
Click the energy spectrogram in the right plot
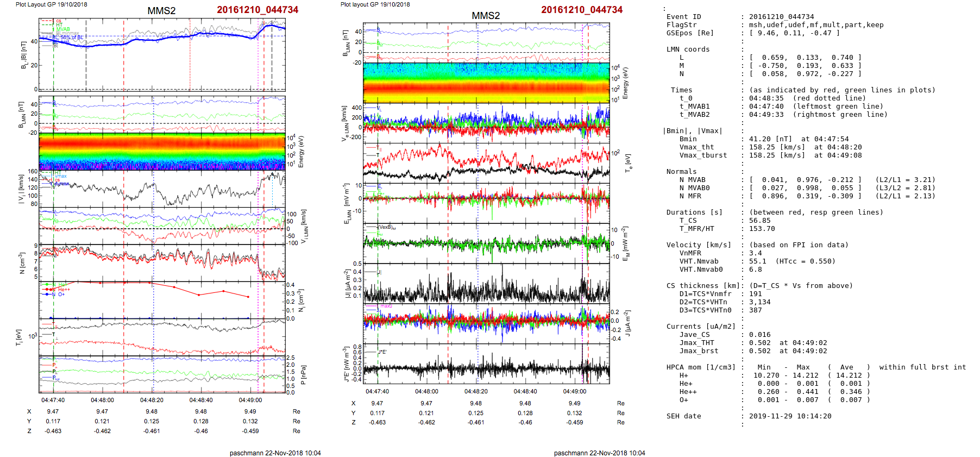point(486,83)
